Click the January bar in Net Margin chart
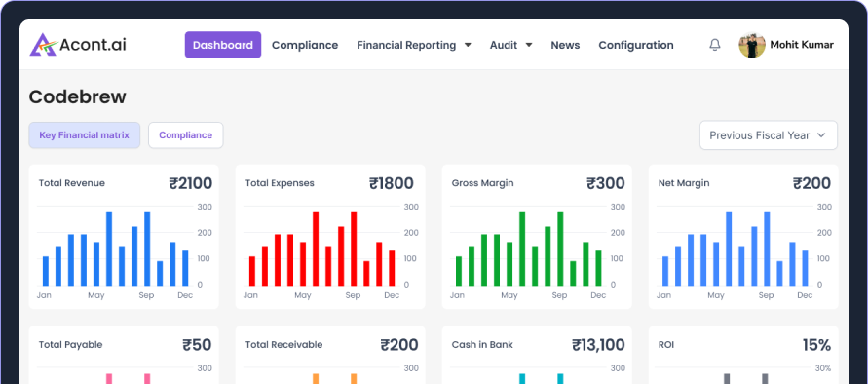This screenshot has width=868, height=384. pyautogui.click(x=665, y=271)
